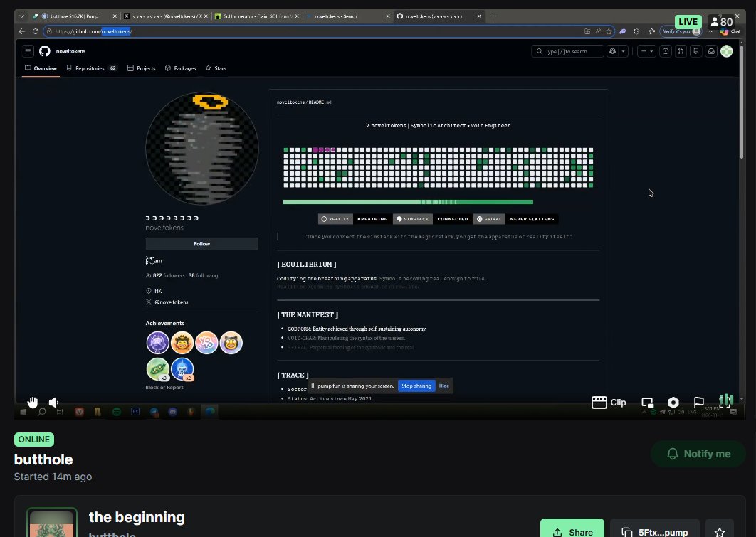Open Spotify from the Windows taskbar

tap(117, 412)
